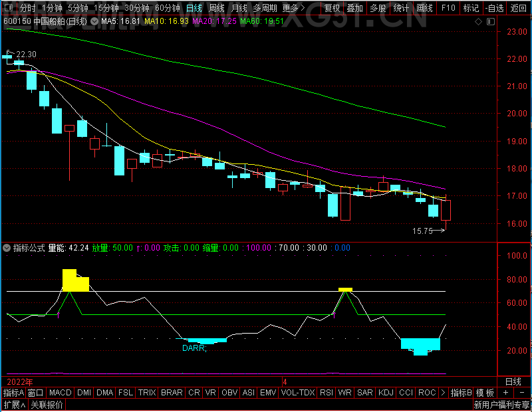
Task: Activate the 画线 drawing tool
Action: (424, 8)
